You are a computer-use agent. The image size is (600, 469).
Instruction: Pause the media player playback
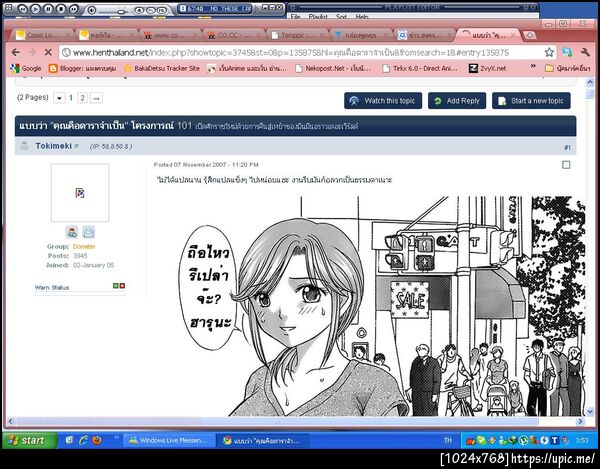(x=48, y=9)
